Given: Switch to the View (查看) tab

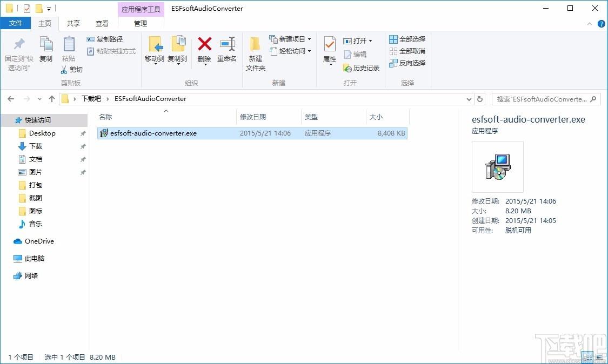Looking at the screenshot, I should (x=102, y=23).
